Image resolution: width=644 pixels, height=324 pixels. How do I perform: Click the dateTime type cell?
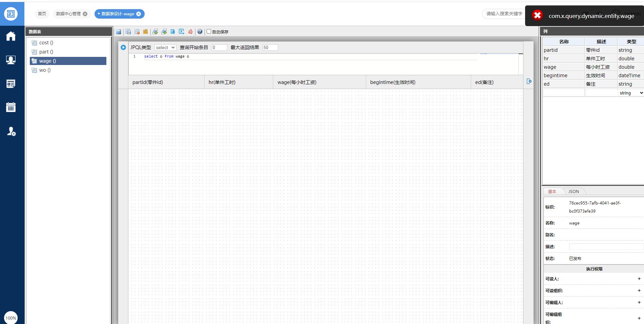[631, 75]
